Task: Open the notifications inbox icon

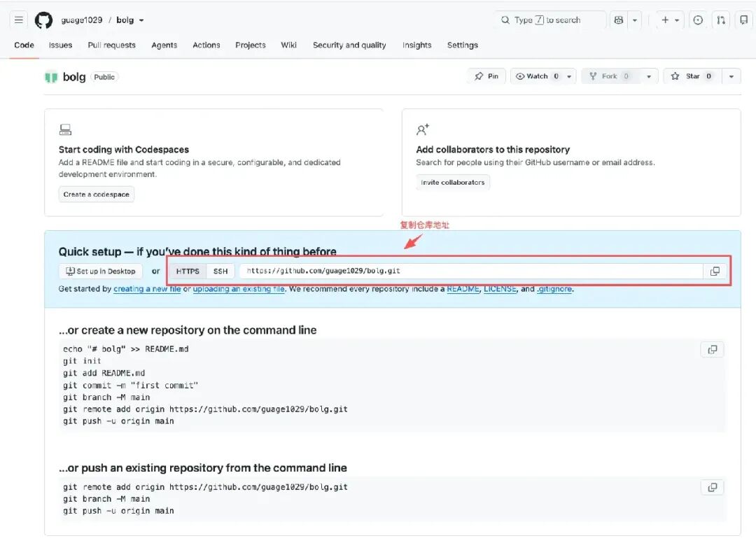Action: coord(743,20)
